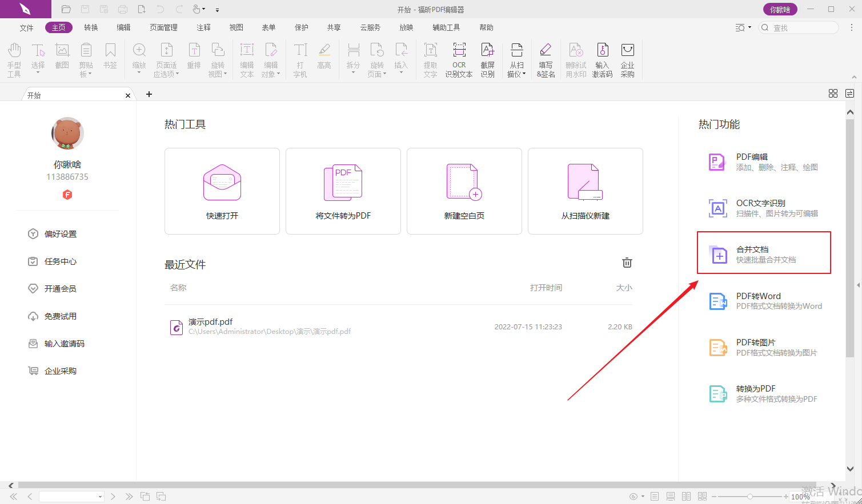Viewport: 862px width, 504px height.
Task: Click Convert file to PDF (将文件转为PDF) card
Action: coord(343,191)
